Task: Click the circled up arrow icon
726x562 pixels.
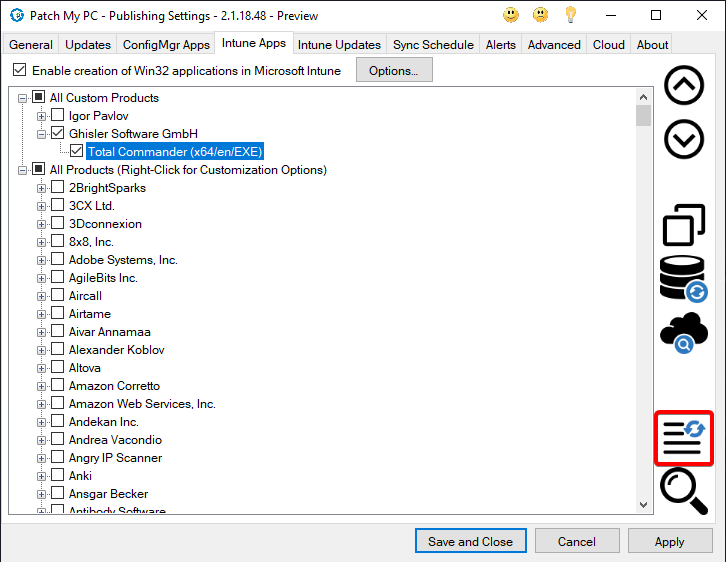Action: [x=684, y=87]
